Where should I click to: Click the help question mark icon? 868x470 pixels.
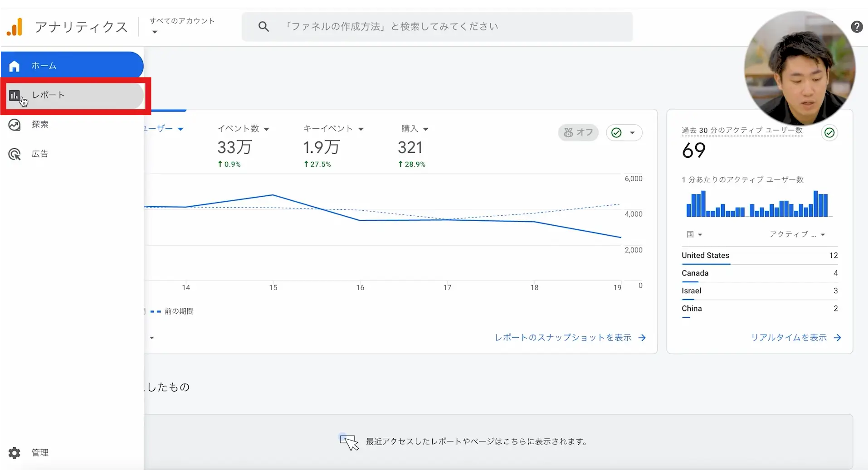[856, 27]
